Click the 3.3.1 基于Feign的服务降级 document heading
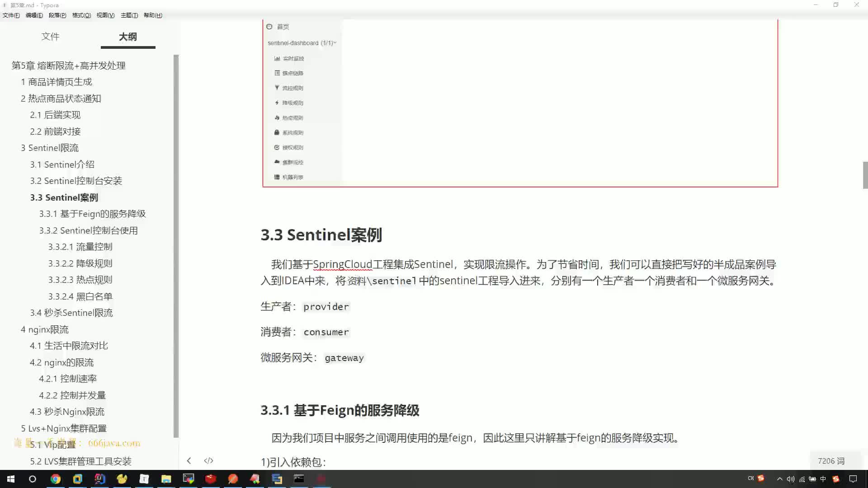868x488 pixels. [x=340, y=410]
